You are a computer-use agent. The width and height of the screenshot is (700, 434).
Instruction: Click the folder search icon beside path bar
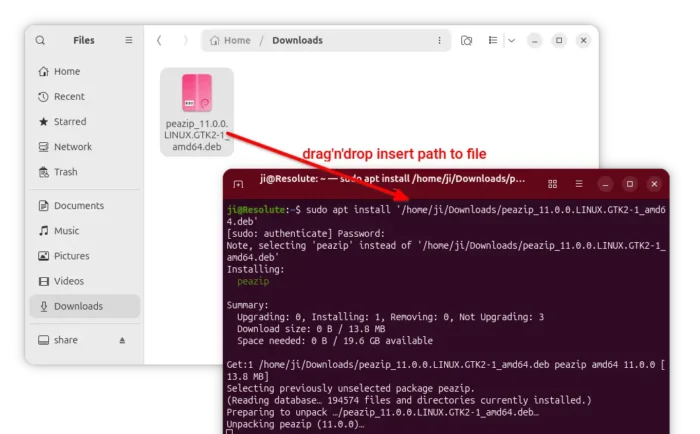[x=466, y=41]
